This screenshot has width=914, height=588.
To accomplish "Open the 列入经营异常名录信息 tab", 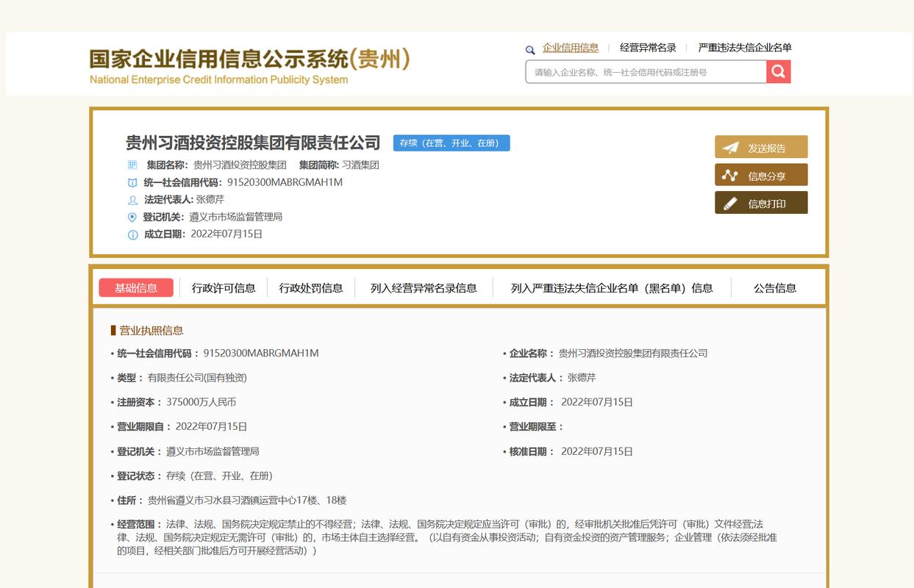I will 424,288.
